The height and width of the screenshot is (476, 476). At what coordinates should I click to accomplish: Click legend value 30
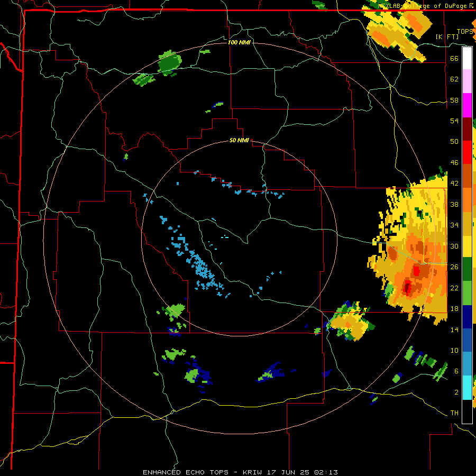click(x=454, y=246)
